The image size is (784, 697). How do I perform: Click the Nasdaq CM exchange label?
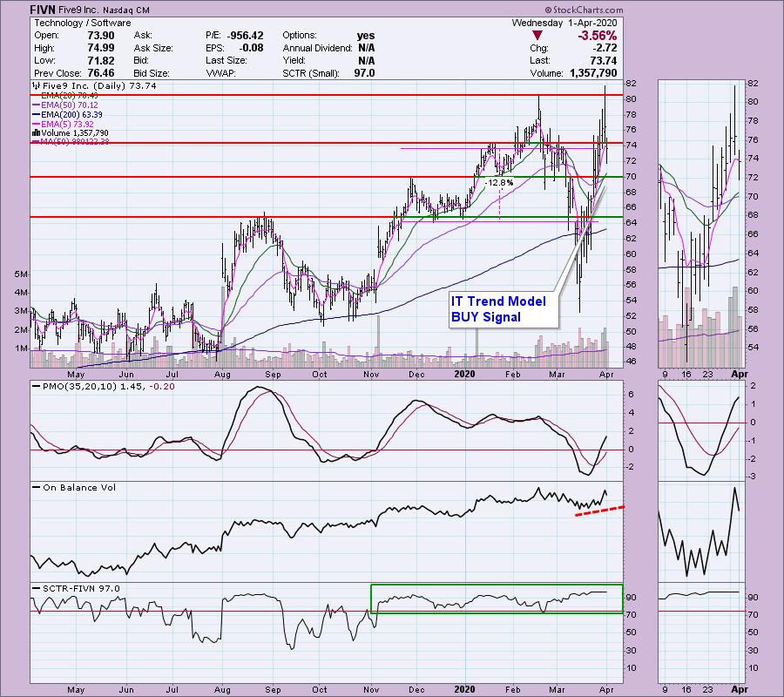(127, 10)
